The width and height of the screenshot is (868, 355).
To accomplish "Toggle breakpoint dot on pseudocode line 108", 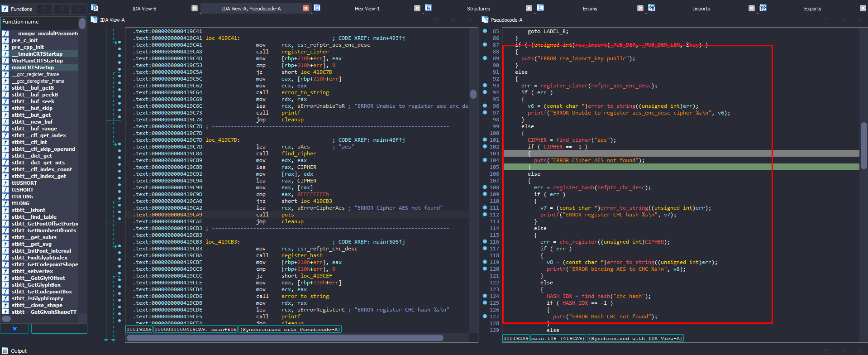I will pyautogui.click(x=485, y=187).
